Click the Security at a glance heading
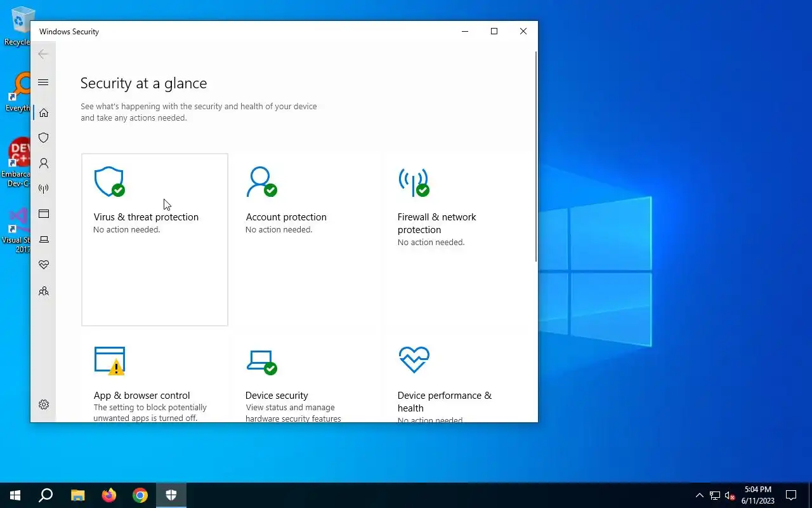The width and height of the screenshot is (812, 508). [x=143, y=83]
